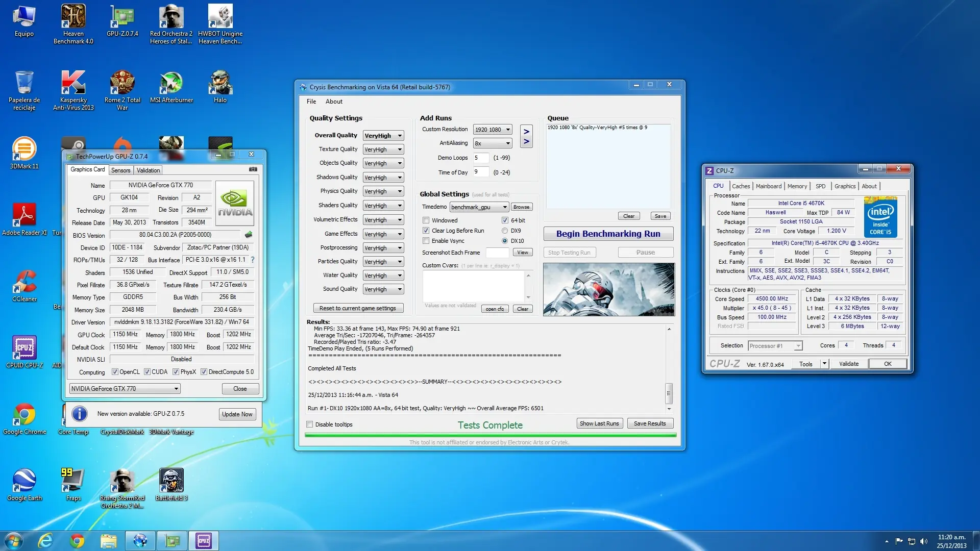Click the Save Results button
This screenshot has height=551, width=980.
[x=650, y=423]
